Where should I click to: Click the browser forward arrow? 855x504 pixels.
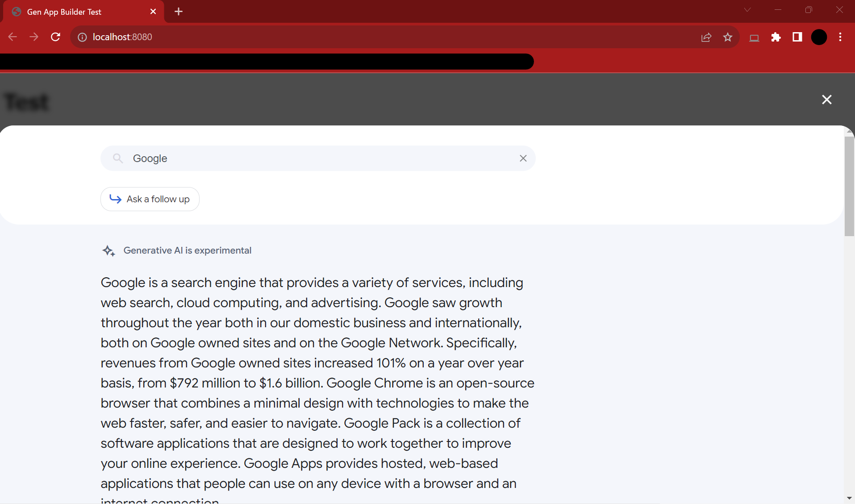[34, 37]
